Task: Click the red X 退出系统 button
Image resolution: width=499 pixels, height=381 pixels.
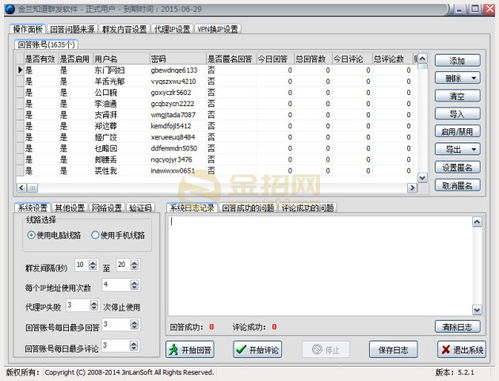Action: point(462,349)
